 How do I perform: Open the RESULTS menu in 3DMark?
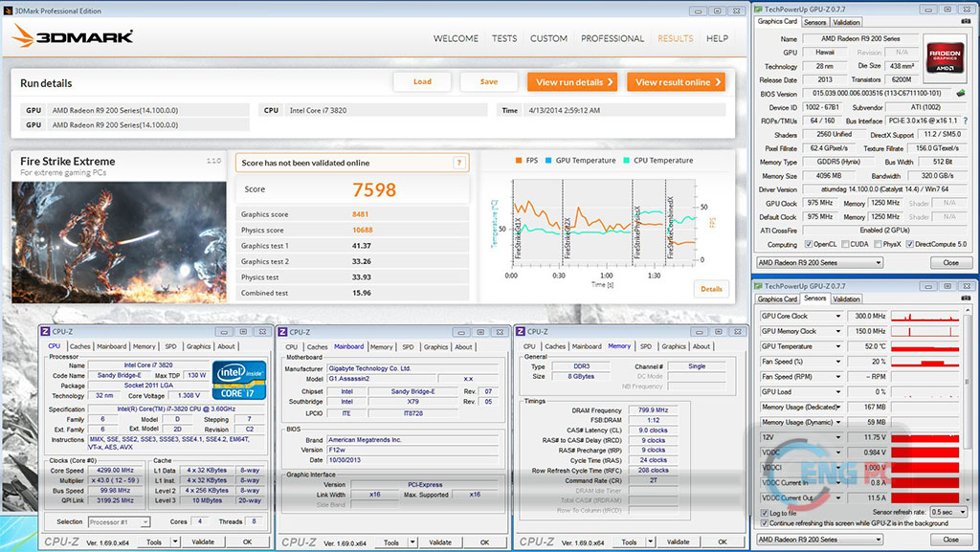click(x=675, y=38)
